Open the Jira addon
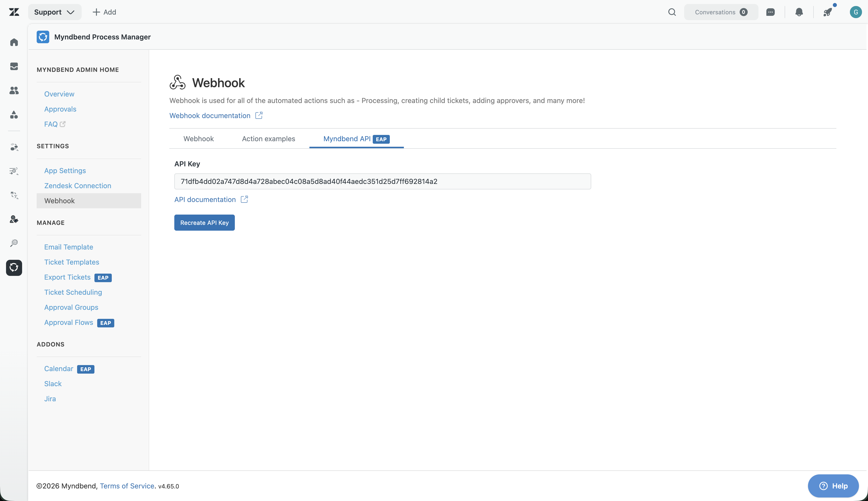The image size is (868, 501). [x=50, y=399]
